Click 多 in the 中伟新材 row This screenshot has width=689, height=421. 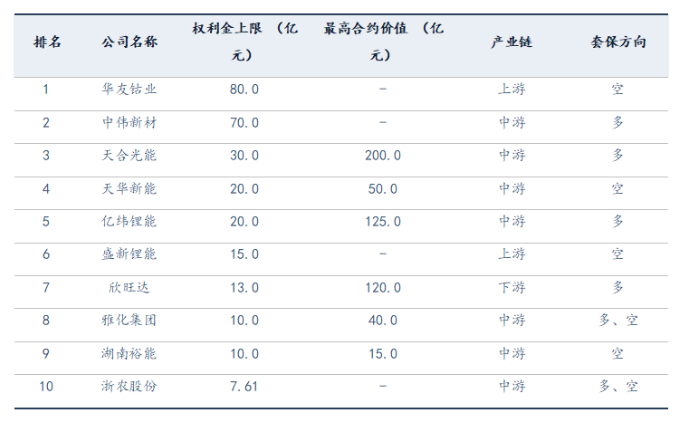point(618,123)
